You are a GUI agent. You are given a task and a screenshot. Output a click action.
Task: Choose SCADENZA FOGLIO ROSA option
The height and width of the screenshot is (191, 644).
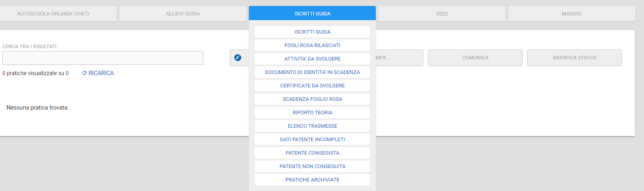point(312,99)
